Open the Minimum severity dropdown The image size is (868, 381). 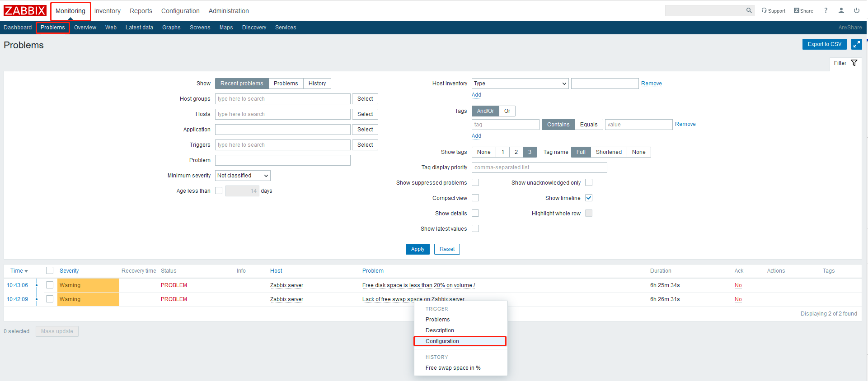[243, 176]
